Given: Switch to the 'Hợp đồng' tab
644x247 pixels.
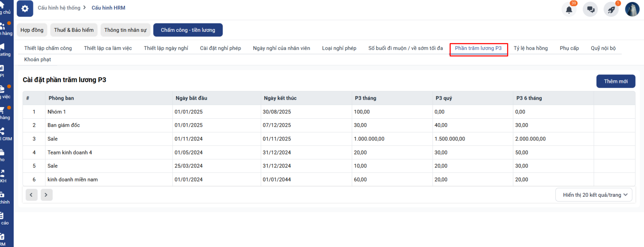Looking at the screenshot, I should click(x=32, y=30).
